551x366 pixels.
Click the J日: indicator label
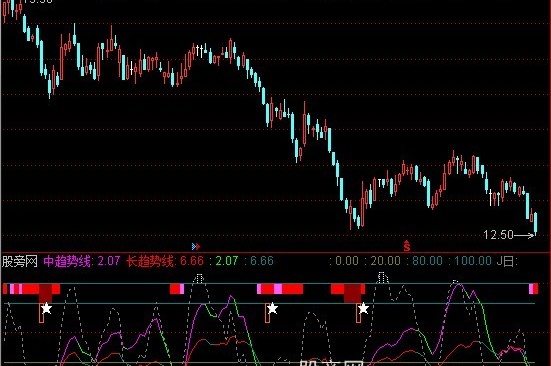pos(507,261)
